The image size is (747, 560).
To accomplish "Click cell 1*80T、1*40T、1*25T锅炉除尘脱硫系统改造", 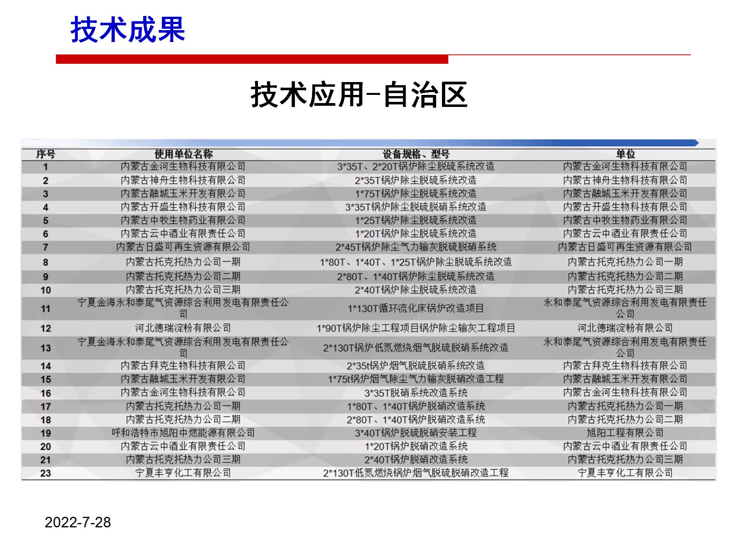I will tap(416, 262).
